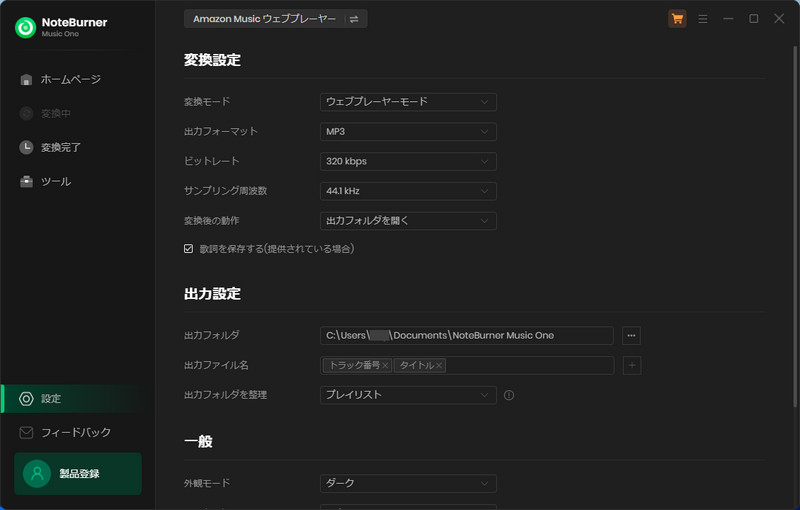Click the 設定 gear icon
This screenshot has width=800, height=510.
(x=26, y=399)
